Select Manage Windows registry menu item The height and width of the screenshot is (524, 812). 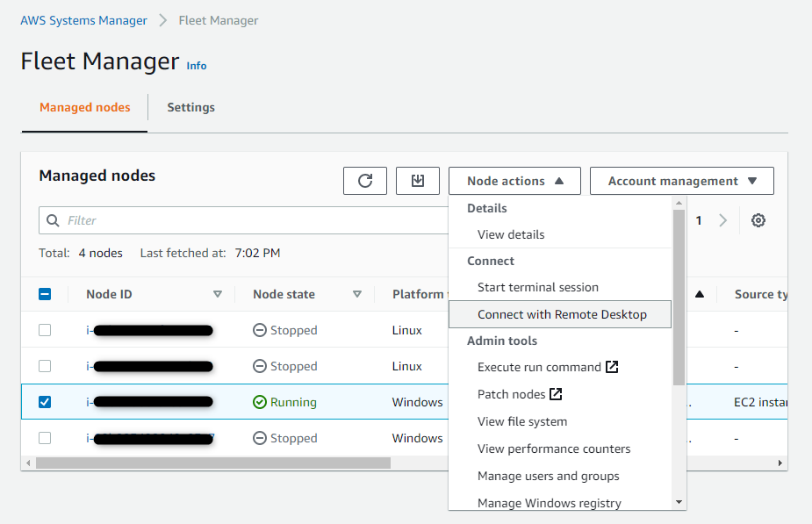(560, 502)
